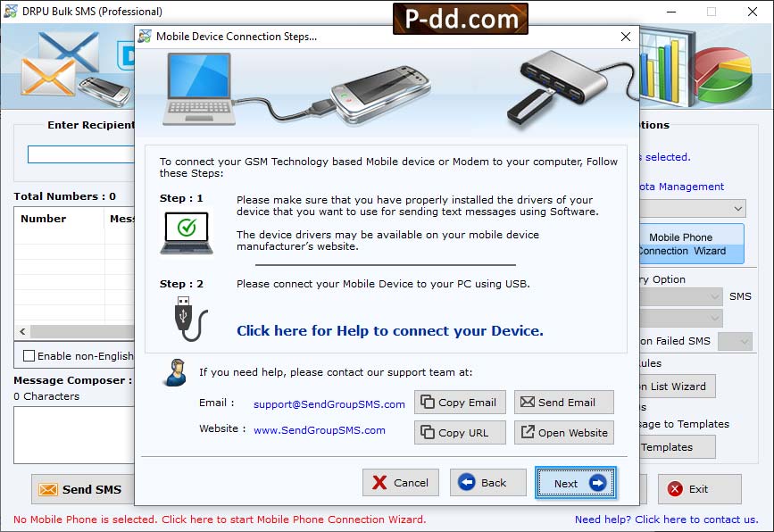774x532 pixels.
Task: Cancel the connection steps dialog
Action: (x=400, y=483)
